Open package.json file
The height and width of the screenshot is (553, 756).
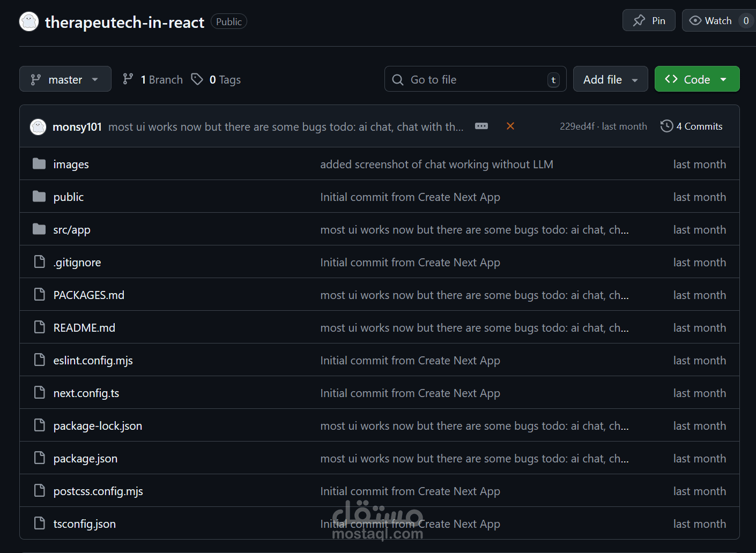click(85, 459)
